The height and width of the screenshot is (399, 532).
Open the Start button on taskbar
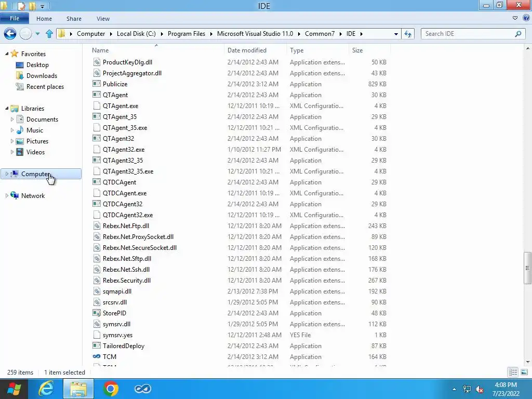click(x=14, y=389)
